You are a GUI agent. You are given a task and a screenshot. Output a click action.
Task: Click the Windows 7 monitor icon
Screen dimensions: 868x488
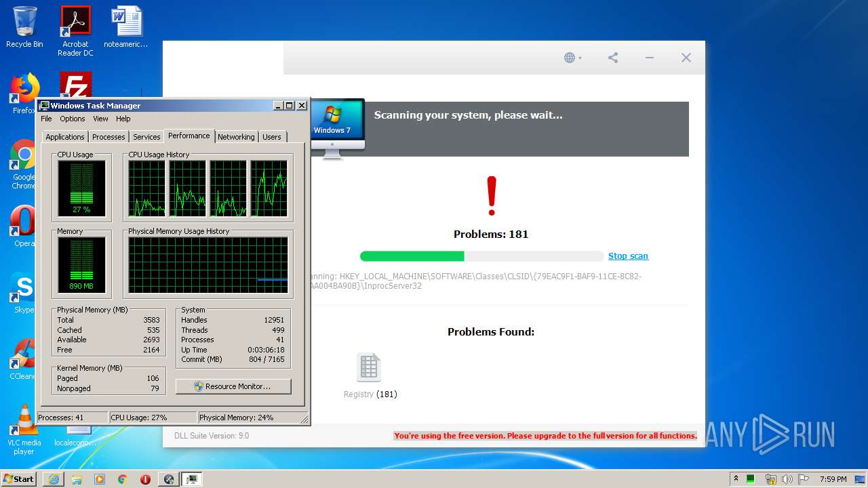point(337,128)
